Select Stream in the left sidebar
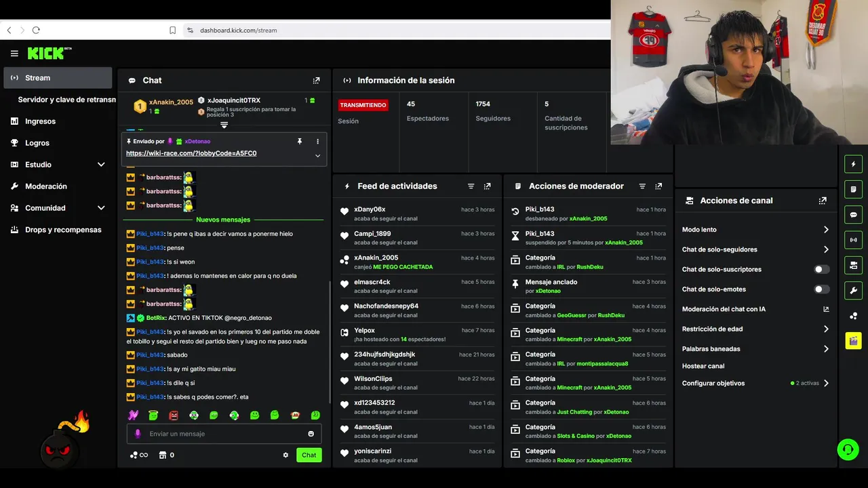This screenshot has width=868, height=488. click(x=58, y=78)
